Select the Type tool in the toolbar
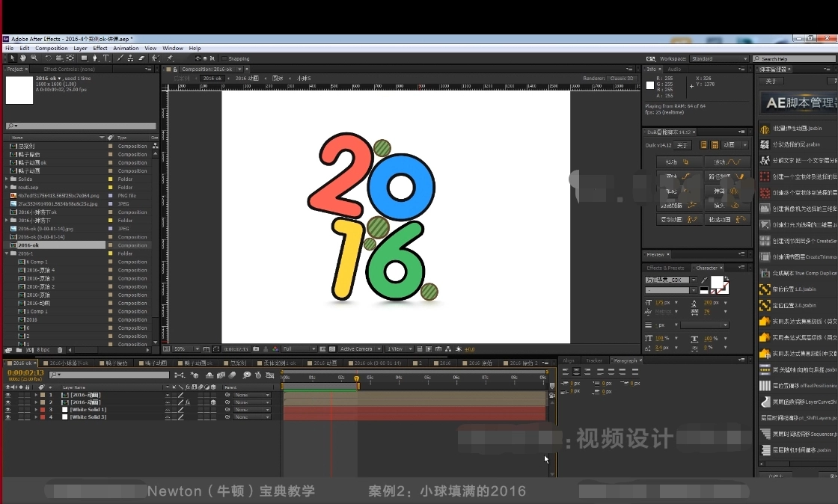Viewport: 838px width, 504px height. click(x=105, y=58)
